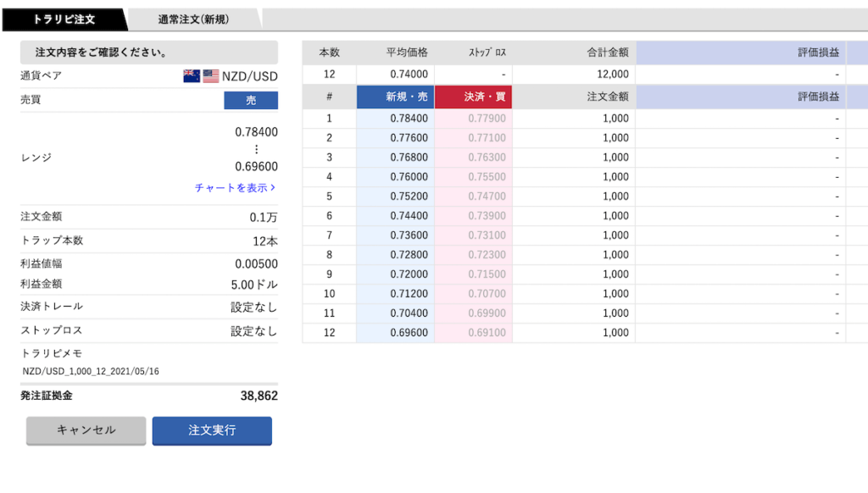Click sell price 0.75200 in row 5
Viewport: 868px width, 493px height.
(x=409, y=197)
